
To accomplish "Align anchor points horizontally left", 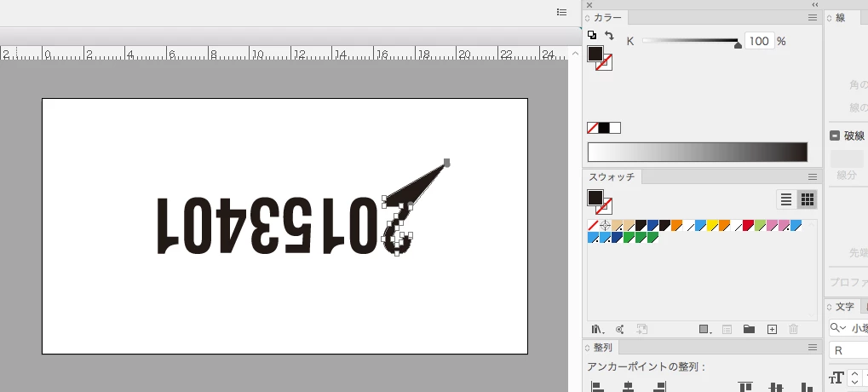I will 597,387.
